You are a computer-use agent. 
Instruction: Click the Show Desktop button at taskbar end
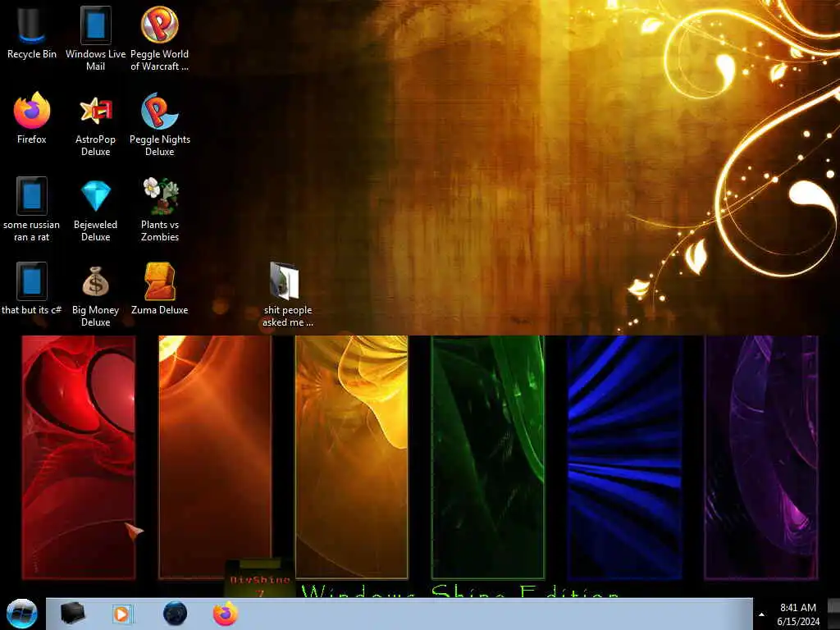[834, 614]
